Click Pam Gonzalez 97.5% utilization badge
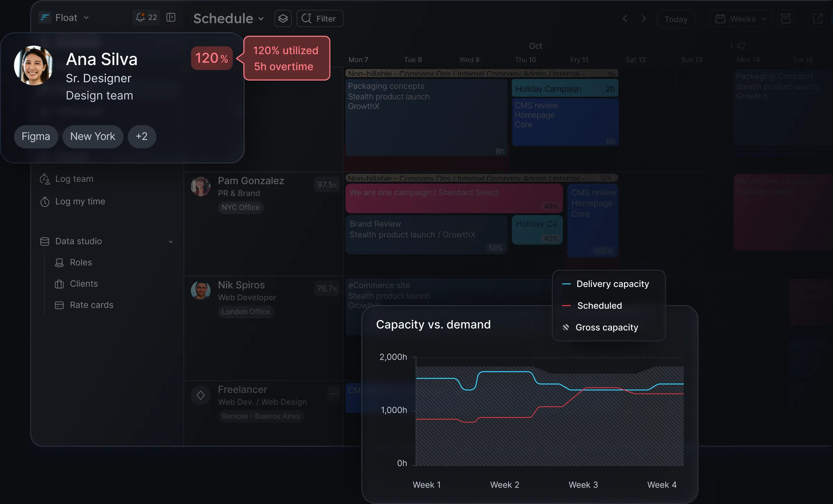This screenshot has height=504, width=833. tap(327, 185)
